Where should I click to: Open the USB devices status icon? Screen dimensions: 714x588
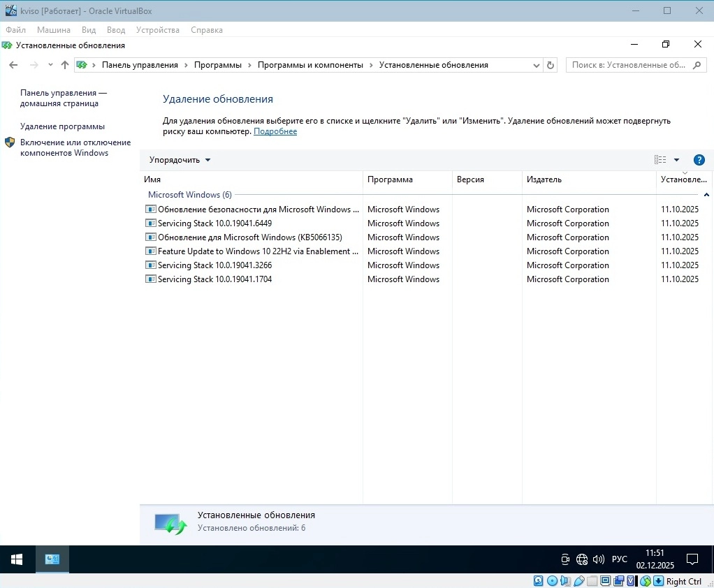pos(579,581)
